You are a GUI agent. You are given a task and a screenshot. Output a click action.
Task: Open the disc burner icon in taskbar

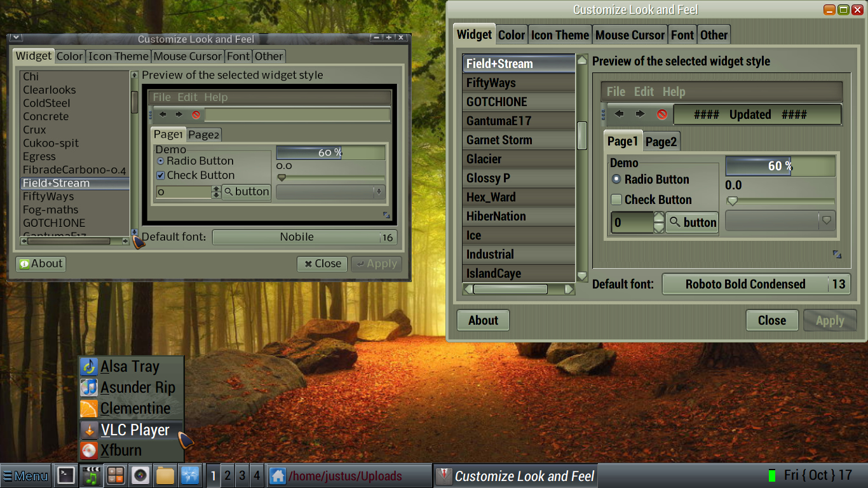click(140, 475)
